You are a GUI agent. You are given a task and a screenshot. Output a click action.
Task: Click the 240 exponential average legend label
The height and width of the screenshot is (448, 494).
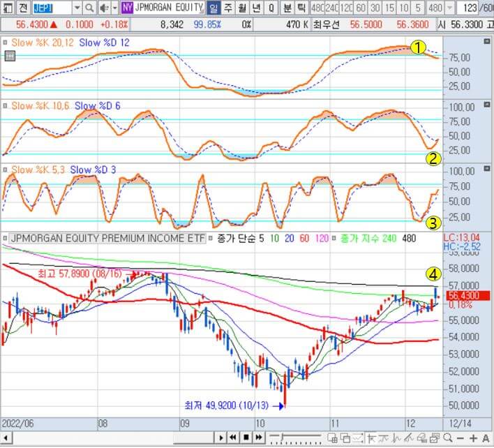389,239
